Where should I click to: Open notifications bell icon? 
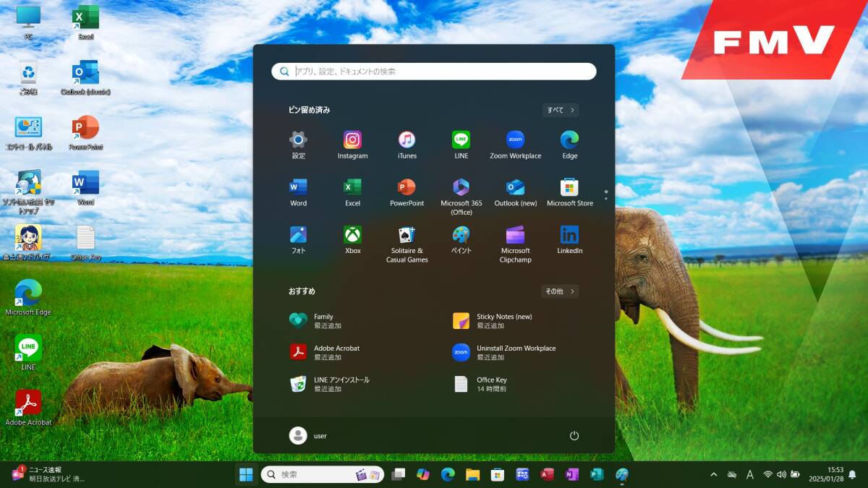coord(852,474)
